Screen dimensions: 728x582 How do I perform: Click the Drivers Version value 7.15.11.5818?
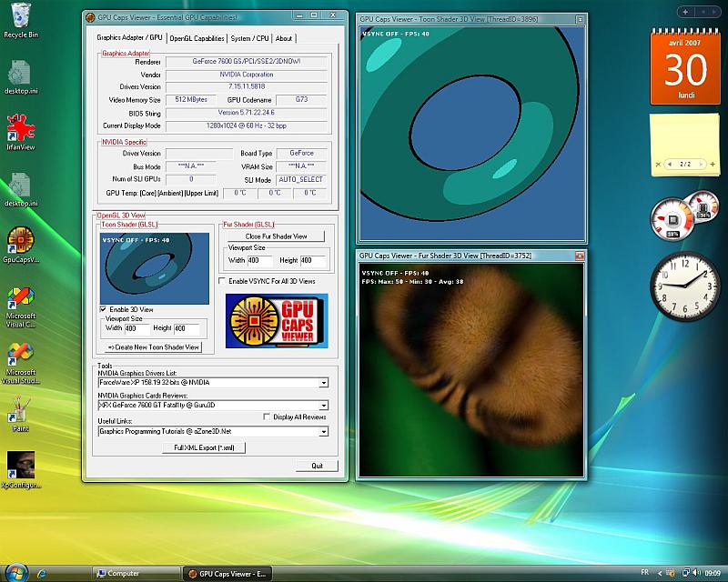pos(246,86)
